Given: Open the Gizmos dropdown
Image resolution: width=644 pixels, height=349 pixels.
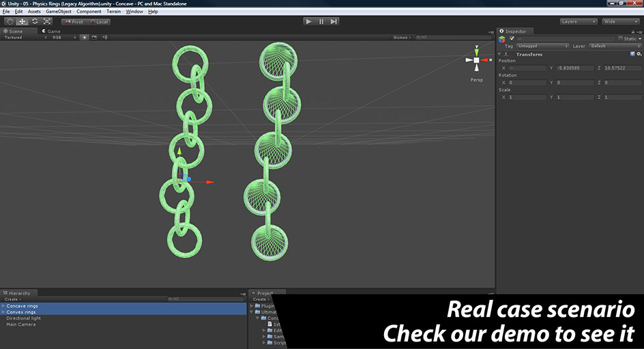Looking at the screenshot, I should (402, 38).
